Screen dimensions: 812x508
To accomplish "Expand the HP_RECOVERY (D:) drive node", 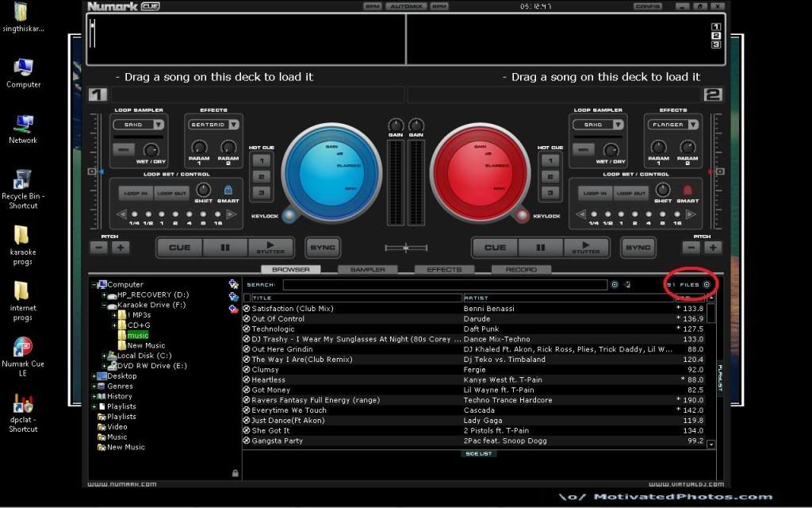I will pyautogui.click(x=104, y=295).
